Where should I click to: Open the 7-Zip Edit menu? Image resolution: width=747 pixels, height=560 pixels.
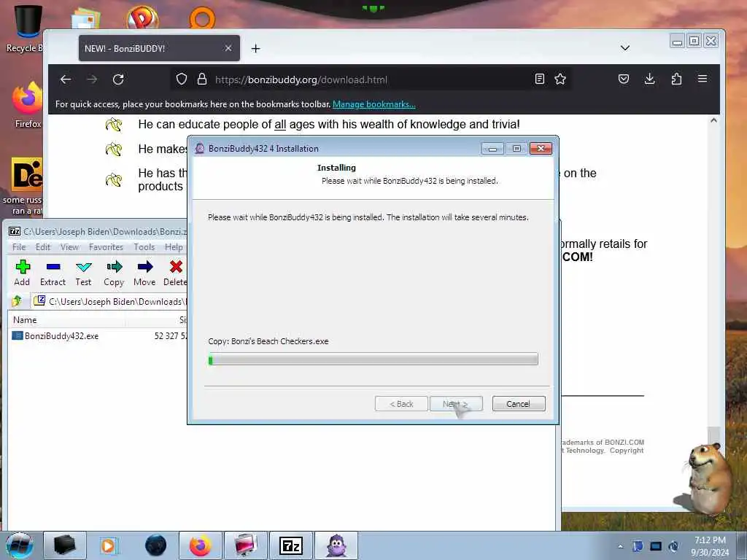(43, 247)
